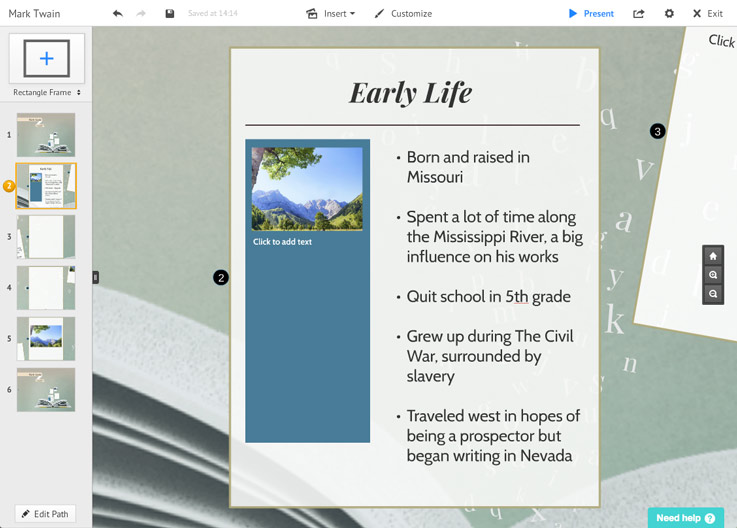
Task: Add a new frame with plus button
Action: [47, 59]
